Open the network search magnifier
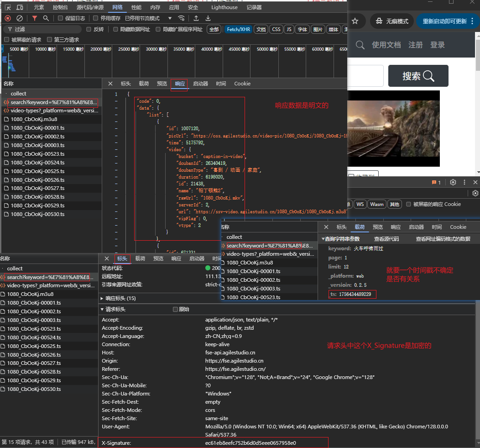The image size is (480, 448). click(x=46, y=18)
